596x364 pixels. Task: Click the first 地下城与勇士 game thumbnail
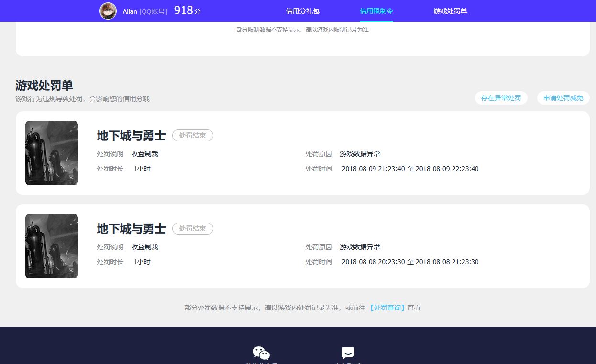pos(51,153)
